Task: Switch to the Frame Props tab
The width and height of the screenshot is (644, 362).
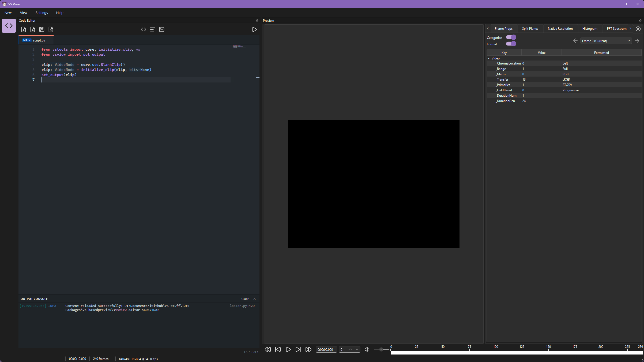Action: tap(504, 29)
